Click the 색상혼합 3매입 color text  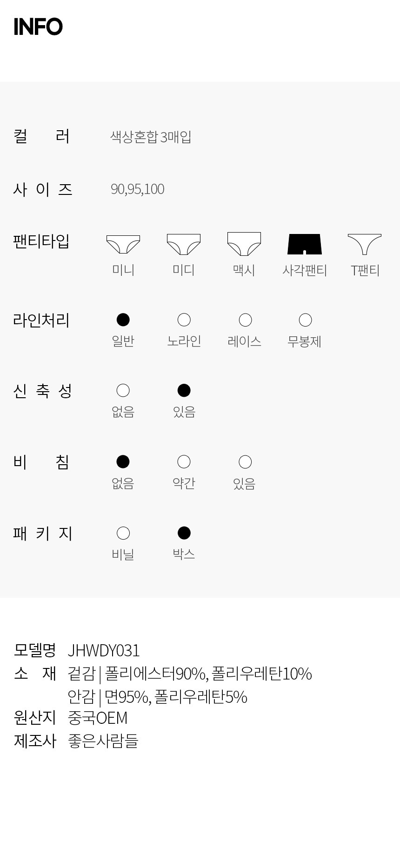coord(151,137)
